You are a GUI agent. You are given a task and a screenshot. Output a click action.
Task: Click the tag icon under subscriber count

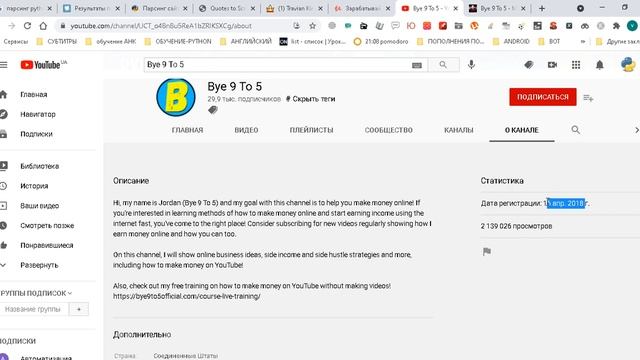pyautogui.click(x=213, y=110)
